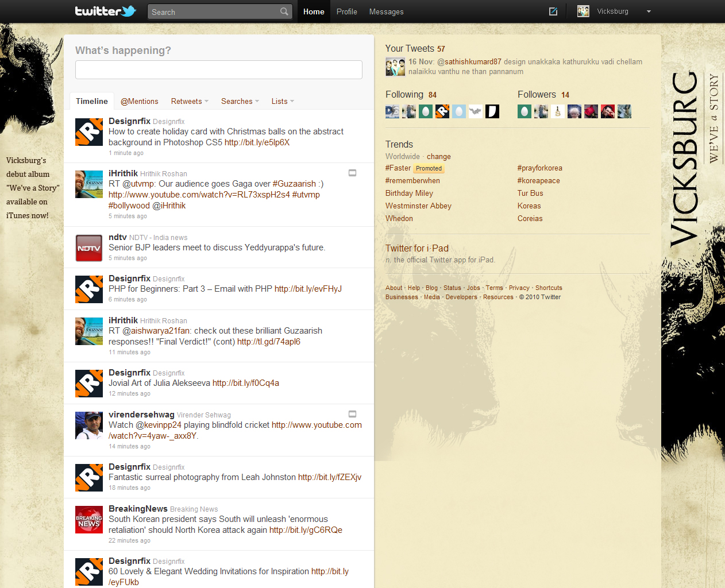Image resolution: width=725 pixels, height=588 pixels.
Task: Open the #prayforkorea trend
Action: [x=540, y=168]
